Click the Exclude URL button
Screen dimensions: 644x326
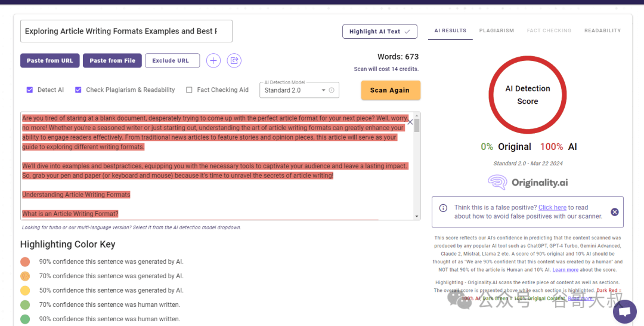pos(172,60)
